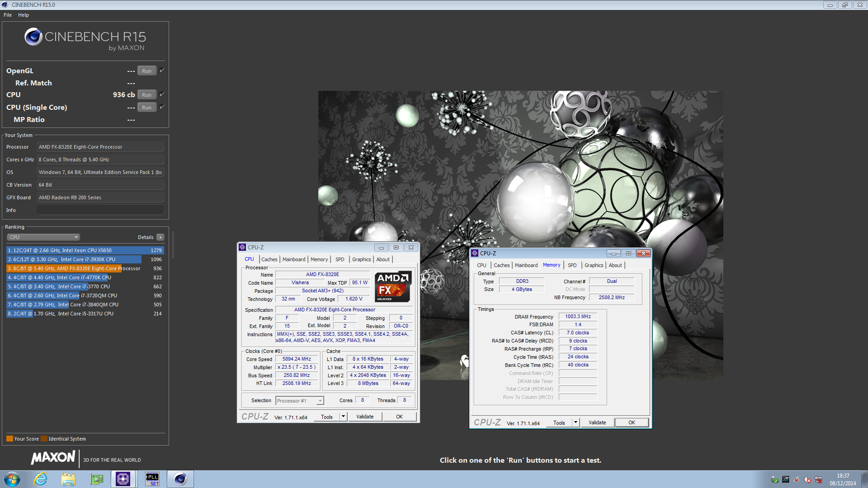Switch to Caches tab in left CPU-Z window
The image size is (868, 488).
pyautogui.click(x=269, y=259)
